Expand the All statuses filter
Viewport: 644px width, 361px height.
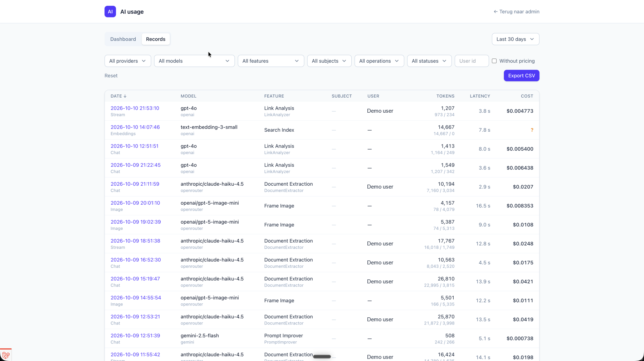tap(429, 61)
